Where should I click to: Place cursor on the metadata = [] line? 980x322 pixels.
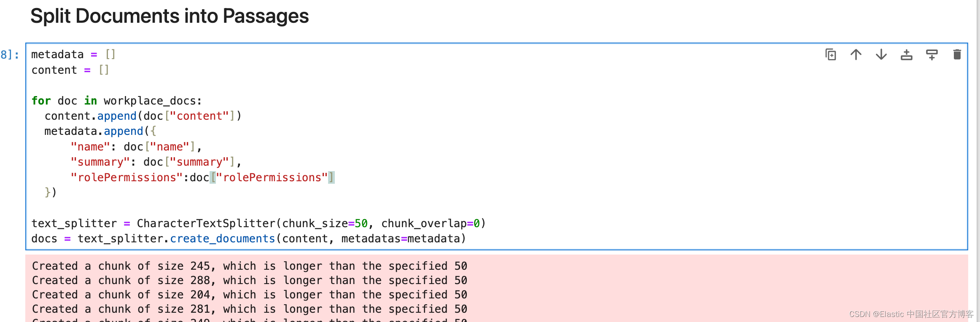pos(73,54)
